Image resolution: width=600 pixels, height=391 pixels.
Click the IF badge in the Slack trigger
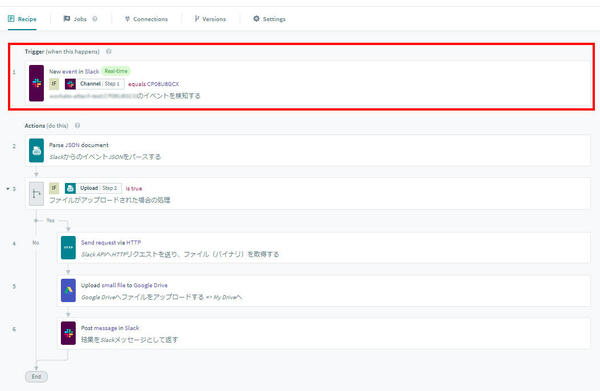coord(54,83)
